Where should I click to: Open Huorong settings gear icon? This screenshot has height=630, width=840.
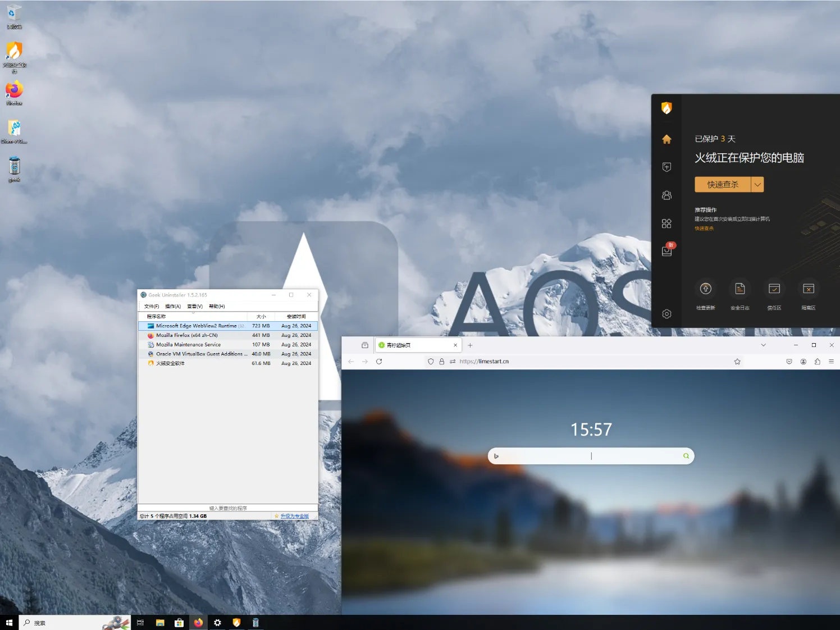tap(666, 314)
